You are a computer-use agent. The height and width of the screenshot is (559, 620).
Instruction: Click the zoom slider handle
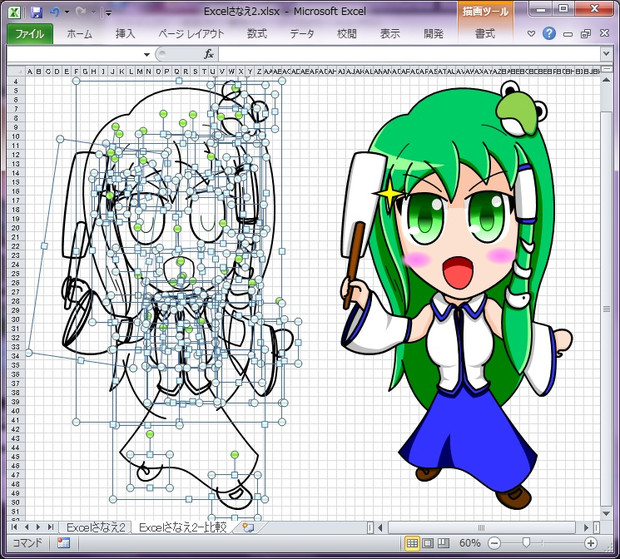tap(526, 543)
